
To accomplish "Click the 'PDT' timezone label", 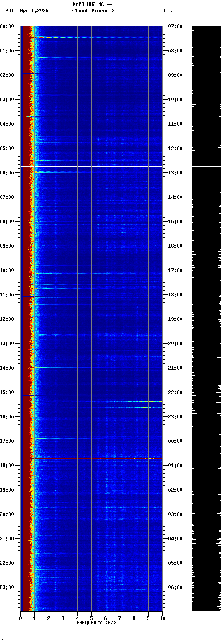I will pos(10,11).
